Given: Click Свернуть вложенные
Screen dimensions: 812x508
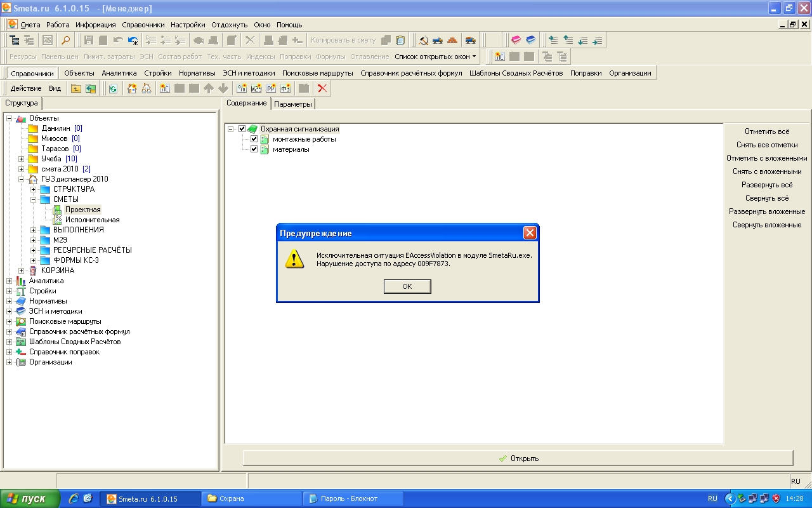Looking at the screenshot, I should tap(767, 225).
